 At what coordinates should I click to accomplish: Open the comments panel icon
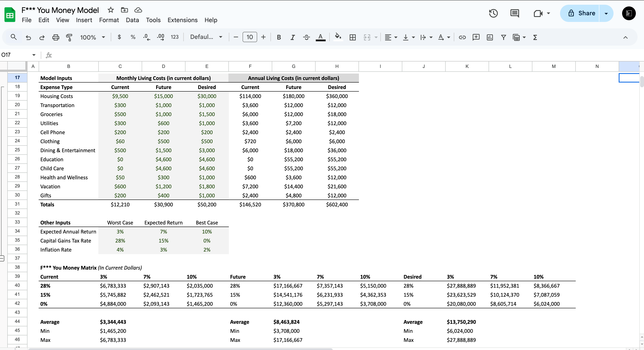(515, 13)
